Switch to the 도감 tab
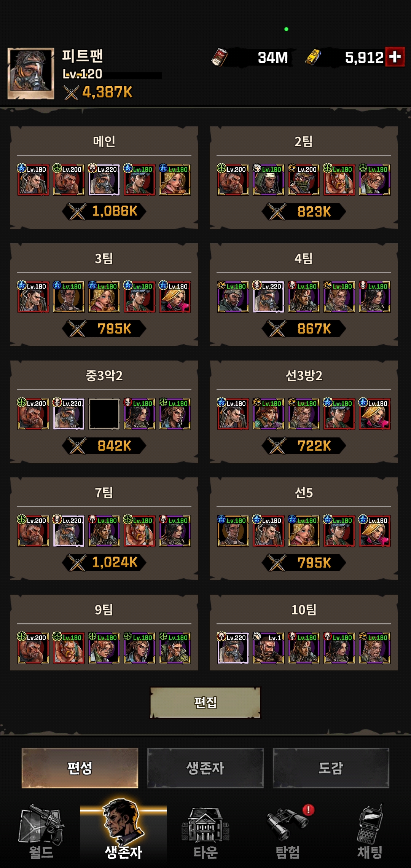The width and height of the screenshot is (411, 868). (331, 768)
